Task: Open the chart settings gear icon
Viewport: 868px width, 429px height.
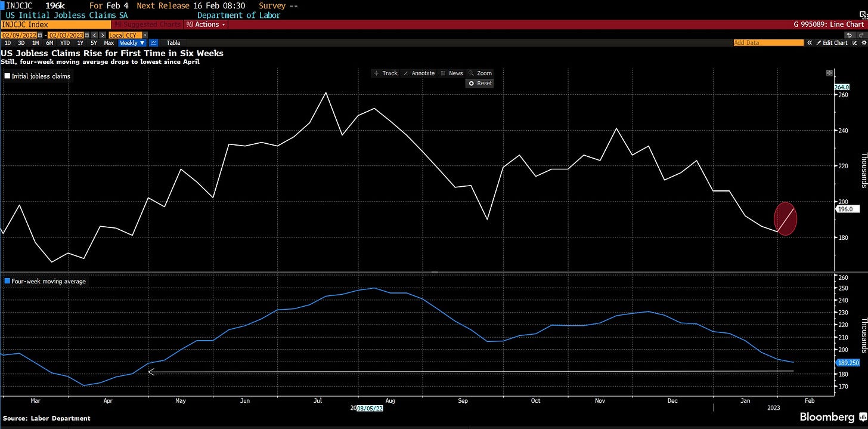Action: [864, 43]
